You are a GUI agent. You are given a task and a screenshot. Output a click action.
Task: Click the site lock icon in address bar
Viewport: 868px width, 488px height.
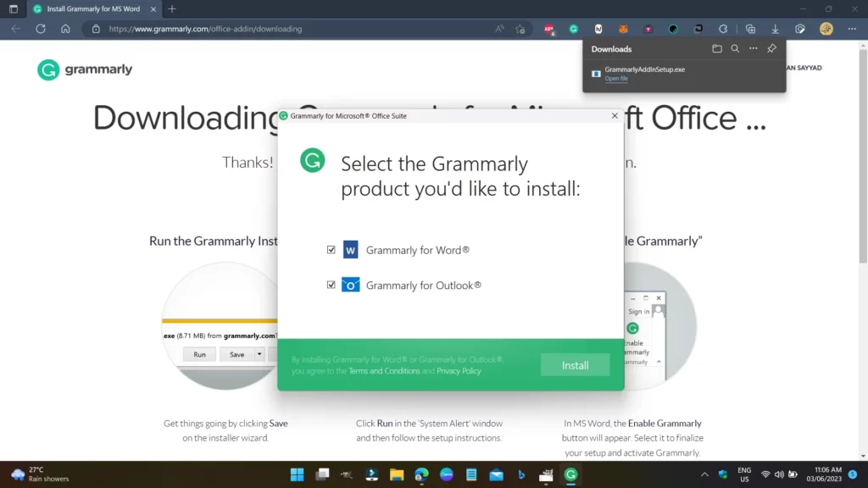(x=96, y=29)
